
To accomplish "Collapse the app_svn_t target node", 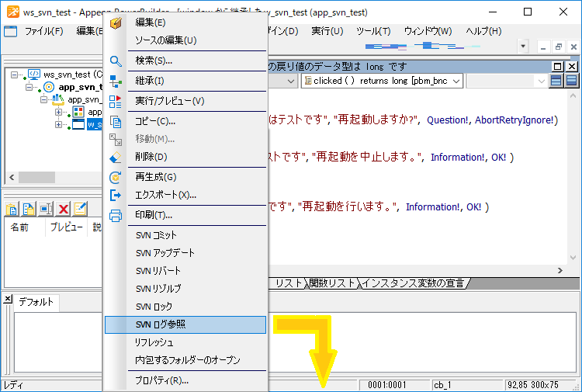I will 29,87.
